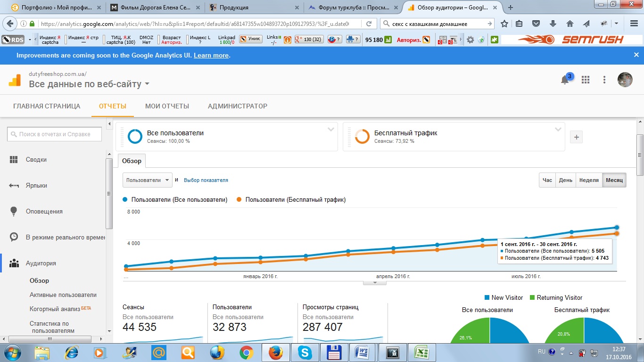This screenshot has height=362, width=644.
Task: Open Skype from the taskbar
Action: tap(305, 352)
